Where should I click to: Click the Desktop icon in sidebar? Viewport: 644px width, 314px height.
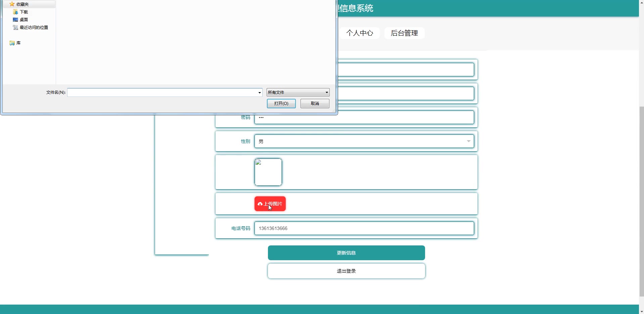tap(15, 19)
